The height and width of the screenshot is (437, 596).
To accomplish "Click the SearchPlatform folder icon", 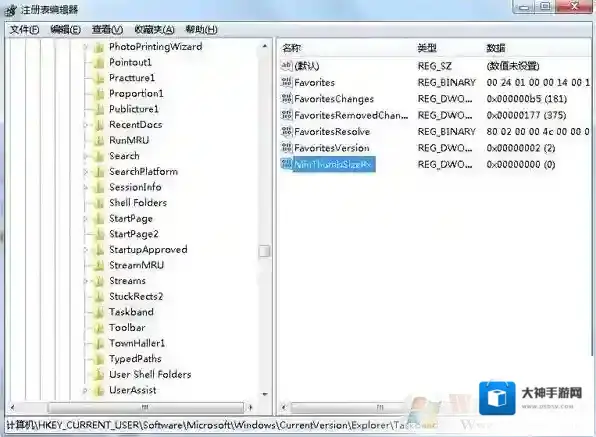I will point(99,172).
